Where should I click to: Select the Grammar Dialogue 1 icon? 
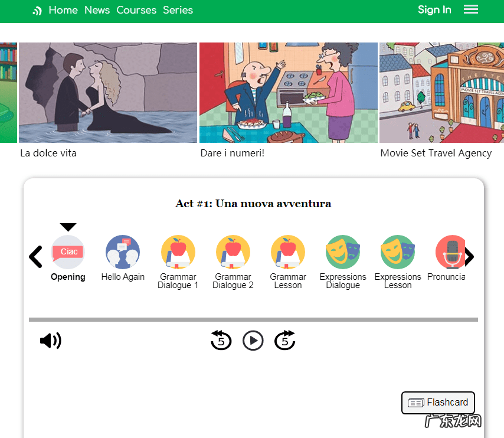[x=178, y=252]
